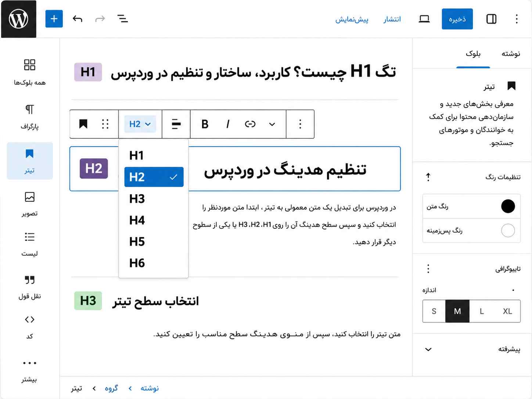Open document overview list view
Screen dimensions: 532x399
122,19
